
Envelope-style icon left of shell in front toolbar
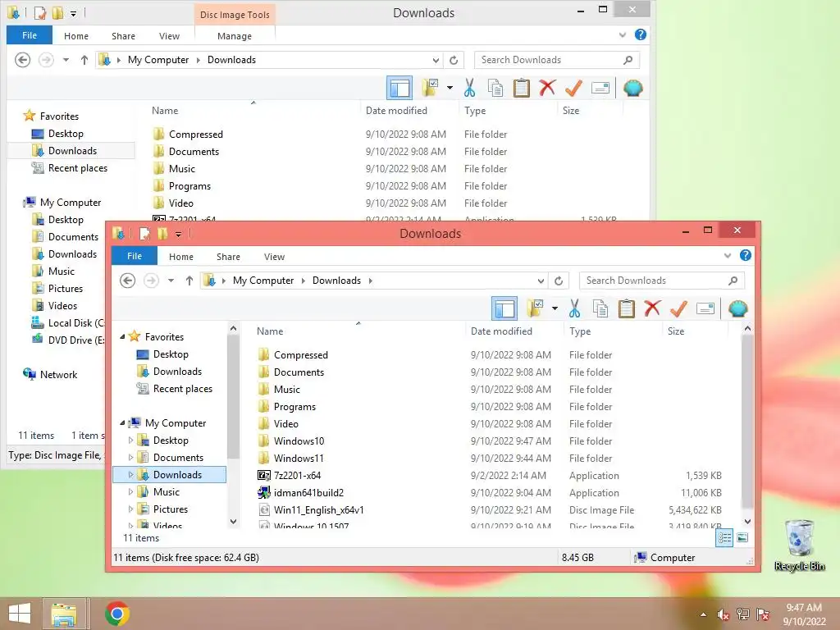click(x=705, y=308)
